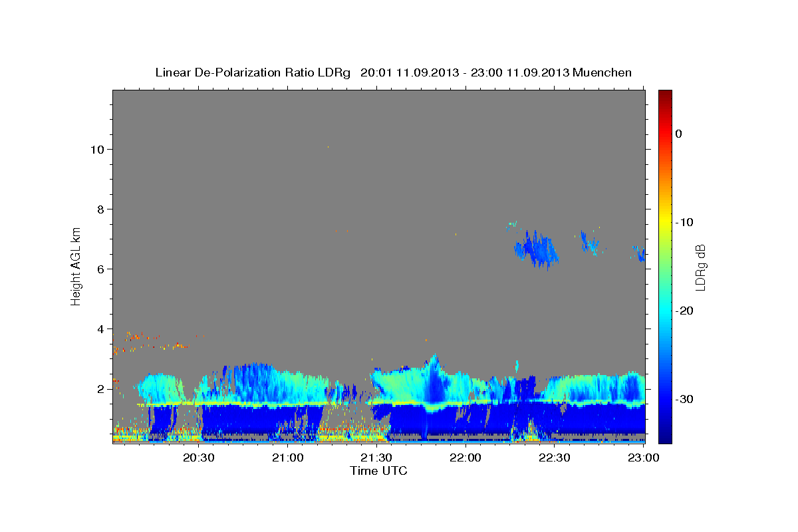Select the 20:30 time tick label
The width and height of the screenshot is (798, 532).
click(x=199, y=458)
